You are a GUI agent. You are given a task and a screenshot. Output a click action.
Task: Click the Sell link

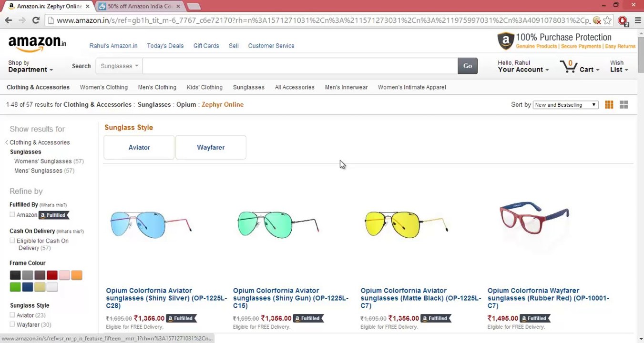234,46
